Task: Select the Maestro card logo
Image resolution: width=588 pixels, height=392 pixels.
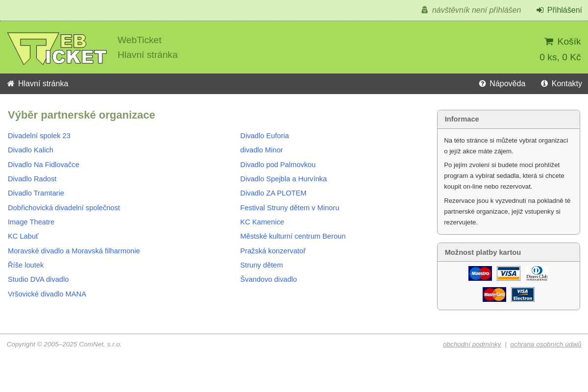Action: point(480,273)
